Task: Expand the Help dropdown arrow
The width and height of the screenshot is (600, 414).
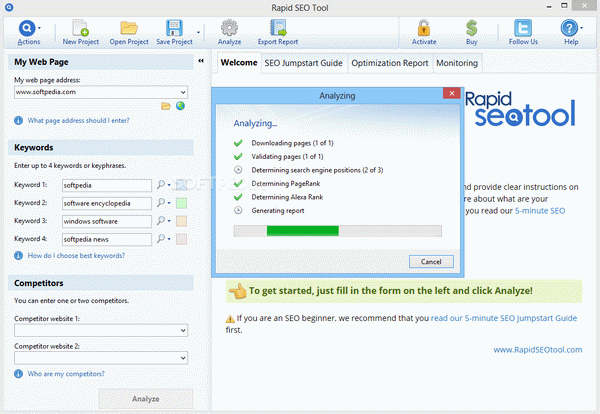Action: [x=581, y=28]
